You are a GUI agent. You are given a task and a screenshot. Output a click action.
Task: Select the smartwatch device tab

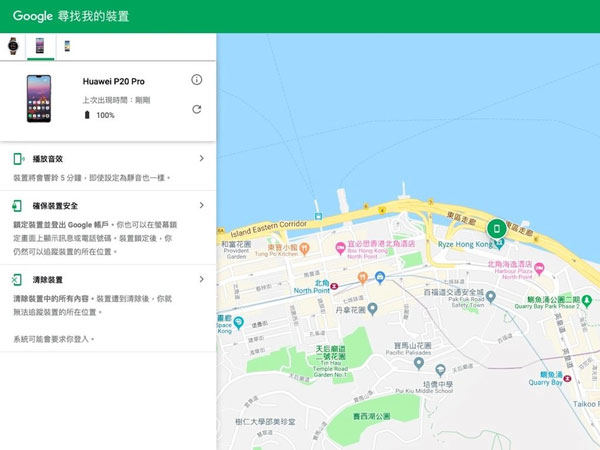click(x=13, y=46)
